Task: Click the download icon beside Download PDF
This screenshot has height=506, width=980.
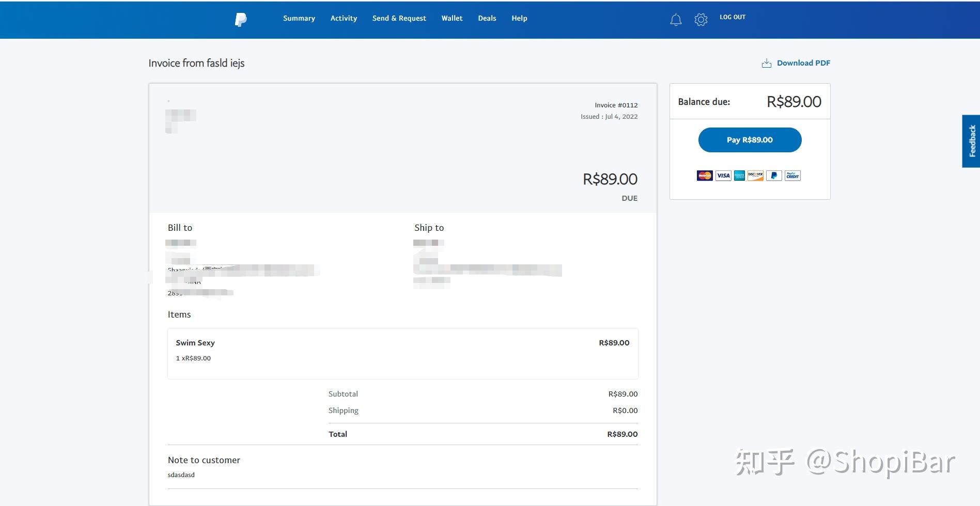Action: click(x=766, y=62)
